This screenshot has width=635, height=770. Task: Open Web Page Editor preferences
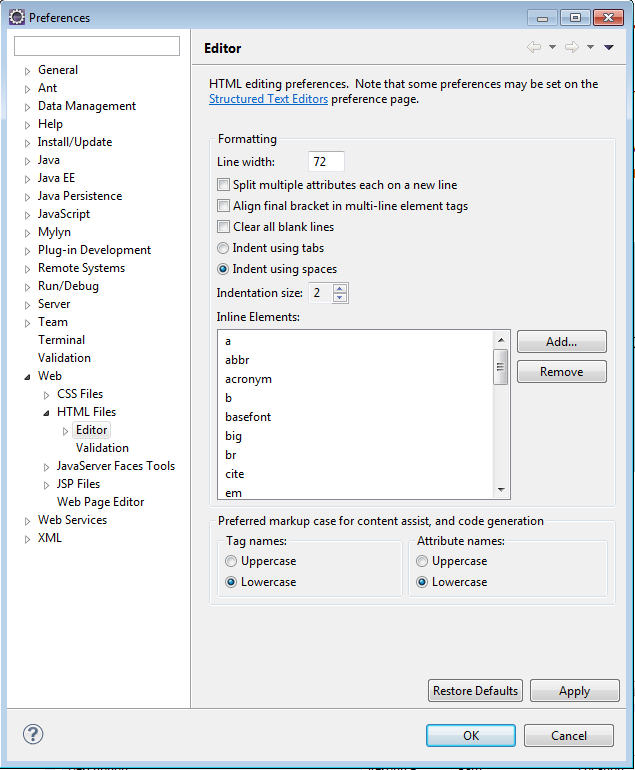point(101,502)
